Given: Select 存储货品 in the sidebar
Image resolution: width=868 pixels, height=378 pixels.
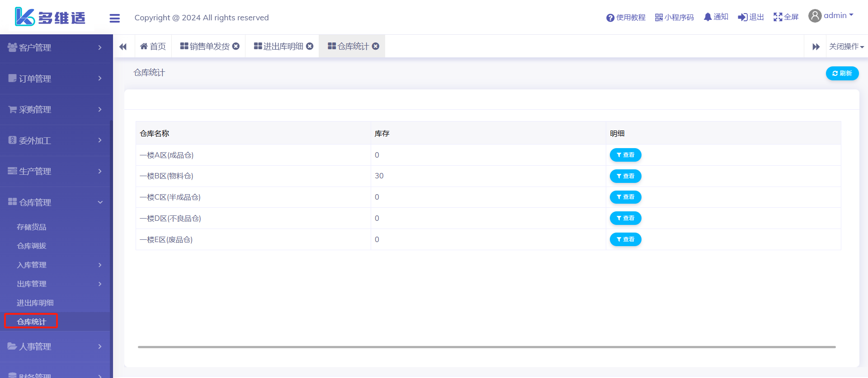Looking at the screenshot, I should point(32,227).
